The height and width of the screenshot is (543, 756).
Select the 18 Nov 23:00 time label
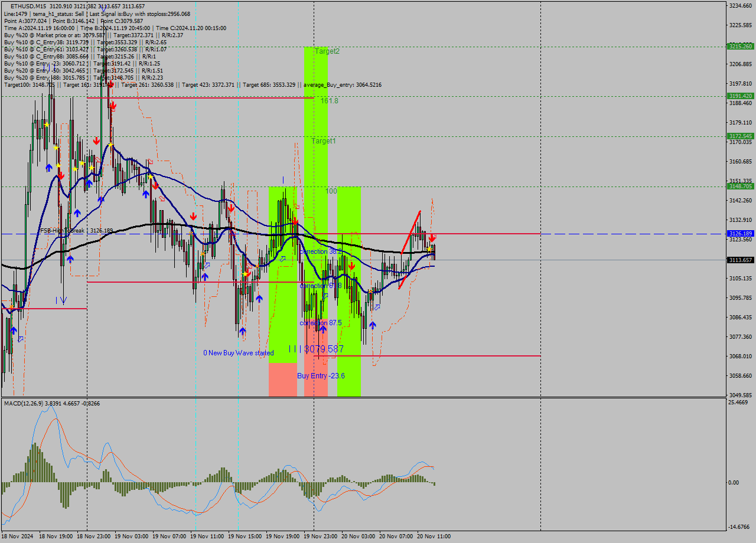(x=94, y=537)
